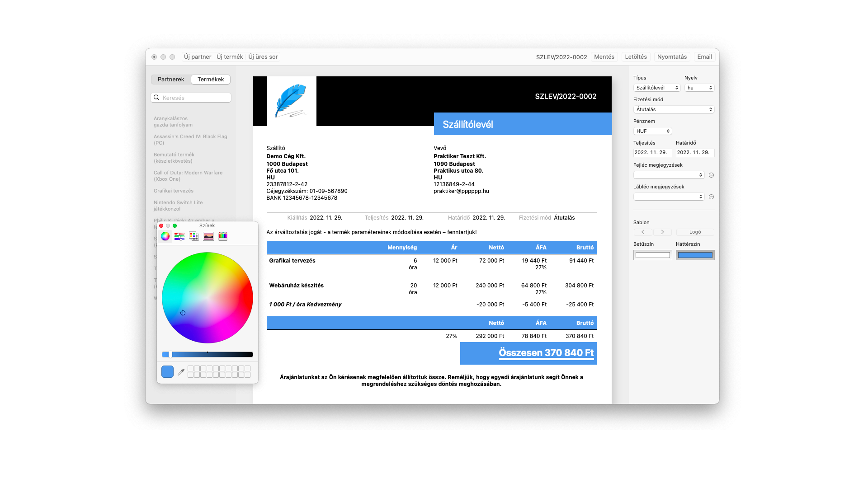Switch to color sliders view in Színek window
Image resolution: width=868 pixels, height=488 pixels.
[179, 236]
